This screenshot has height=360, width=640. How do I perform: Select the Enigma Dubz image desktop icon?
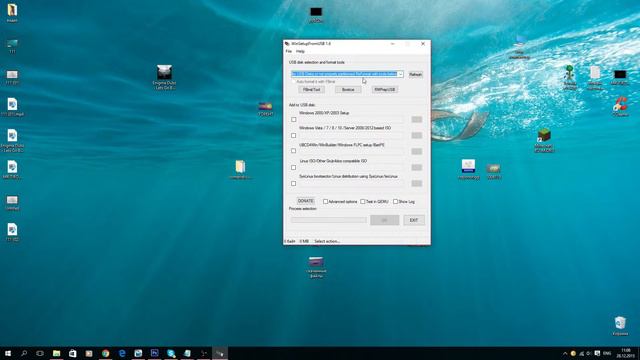tap(164, 77)
